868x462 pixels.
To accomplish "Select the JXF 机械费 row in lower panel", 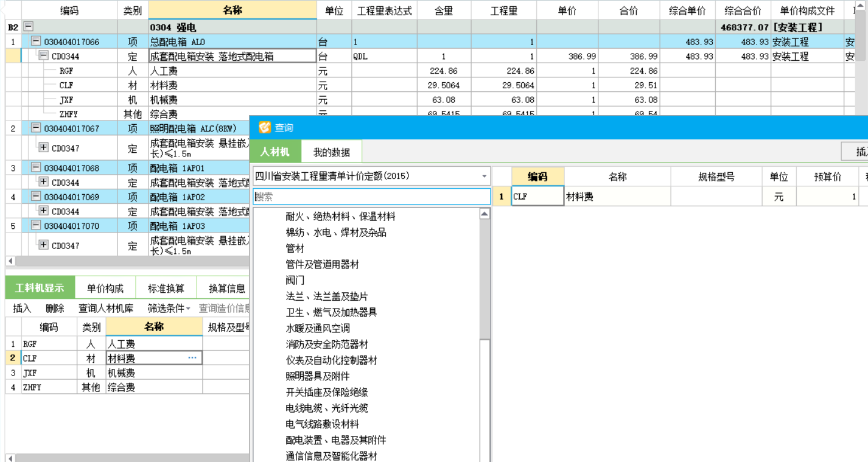I will point(127,373).
